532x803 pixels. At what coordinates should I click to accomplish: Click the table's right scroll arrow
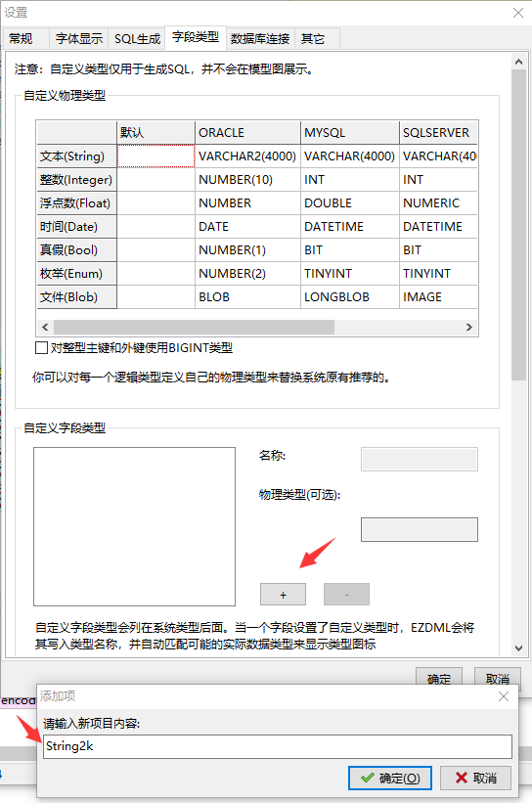coord(469,328)
